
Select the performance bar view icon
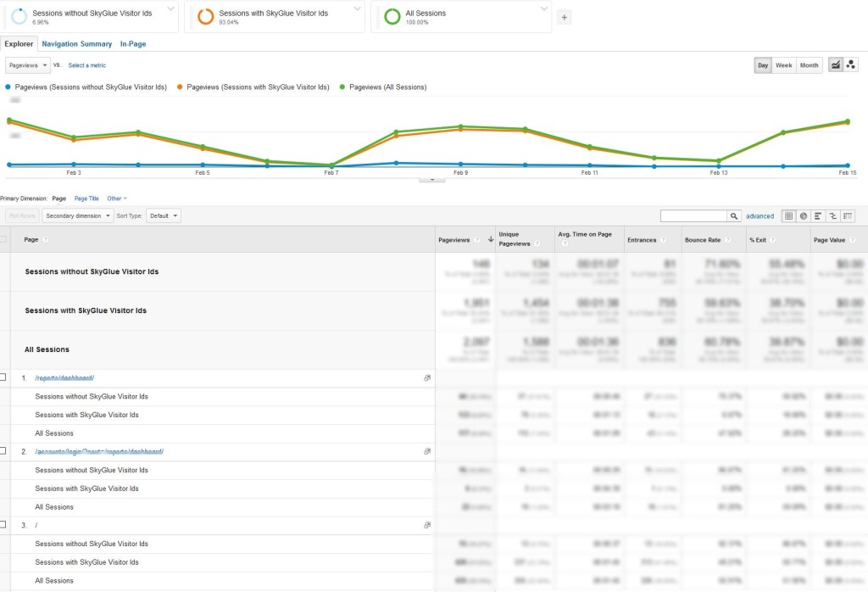(818, 216)
